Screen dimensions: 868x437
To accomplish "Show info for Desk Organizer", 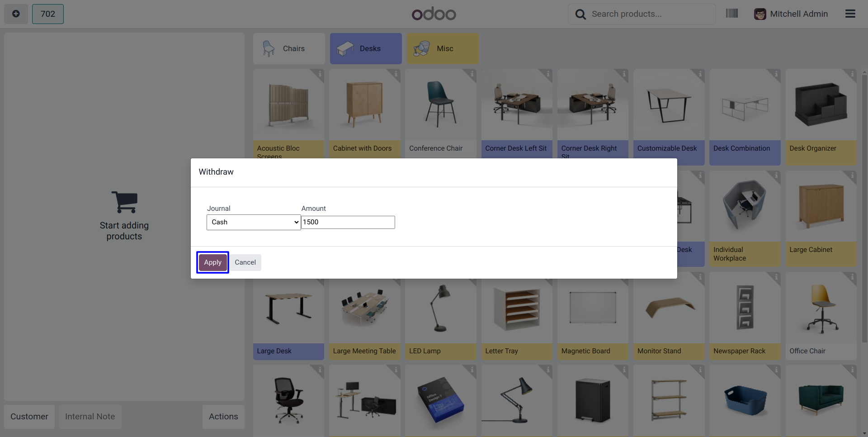I will [852, 74].
